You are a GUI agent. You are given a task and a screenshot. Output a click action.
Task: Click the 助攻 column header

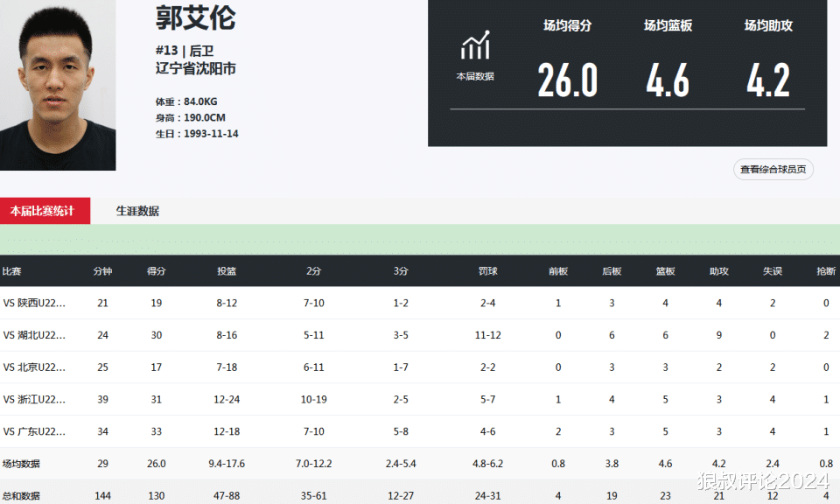[x=719, y=271]
